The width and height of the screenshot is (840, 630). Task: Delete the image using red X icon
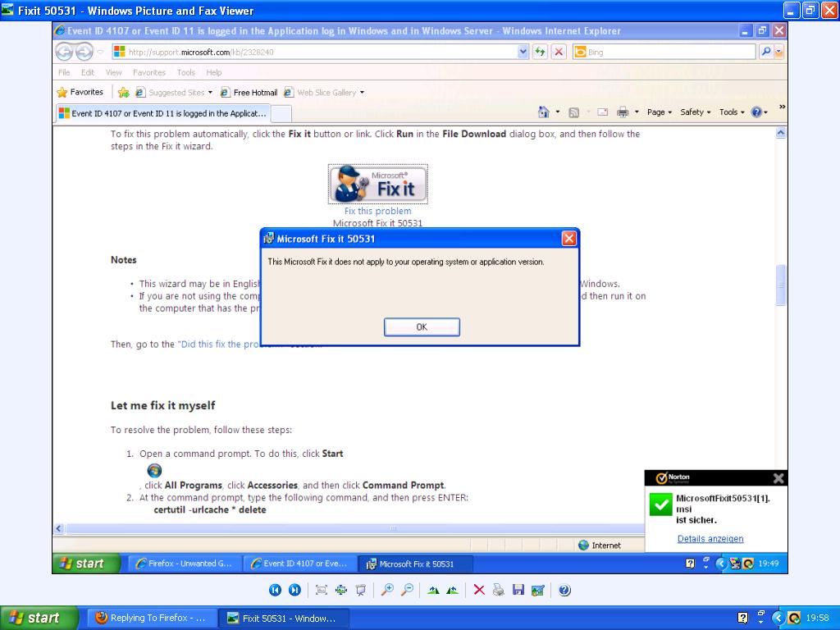coord(479,590)
